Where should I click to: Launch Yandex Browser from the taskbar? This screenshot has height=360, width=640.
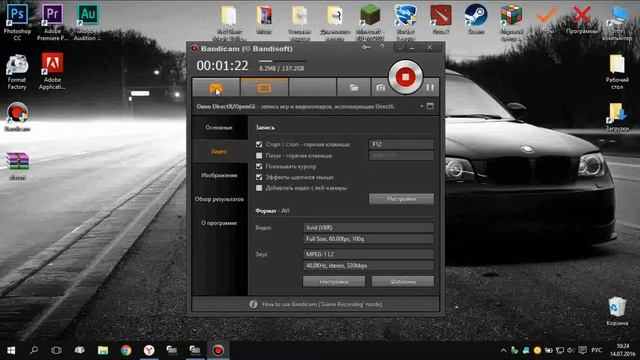pyautogui.click(x=149, y=350)
